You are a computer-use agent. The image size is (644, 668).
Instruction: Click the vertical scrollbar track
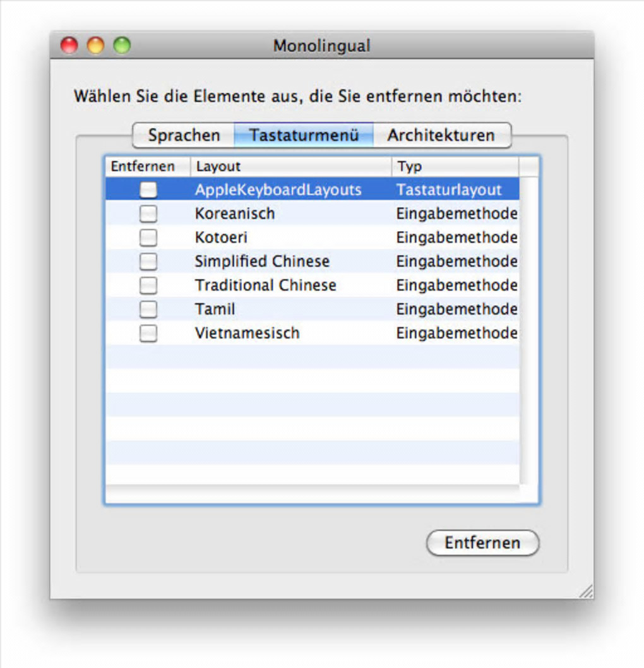[x=530, y=328]
